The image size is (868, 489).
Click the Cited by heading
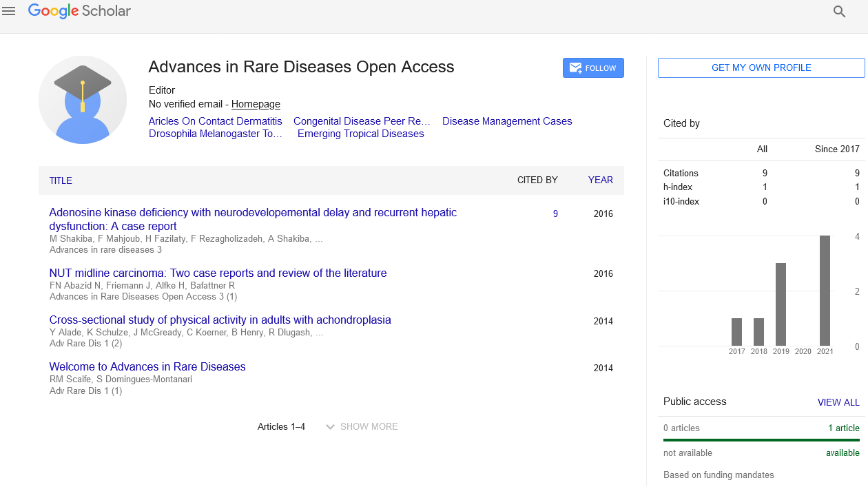(x=681, y=123)
